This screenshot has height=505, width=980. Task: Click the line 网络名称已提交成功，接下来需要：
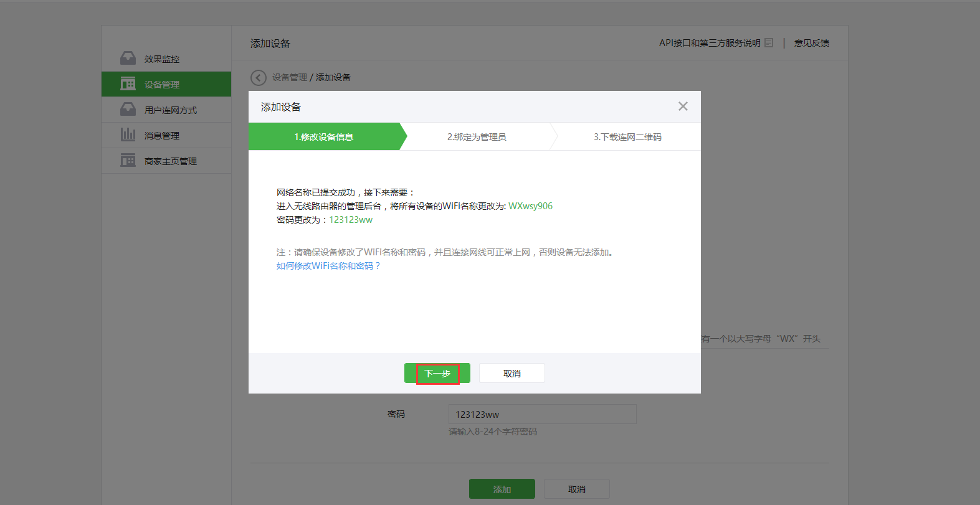pyautogui.click(x=346, y=192)
